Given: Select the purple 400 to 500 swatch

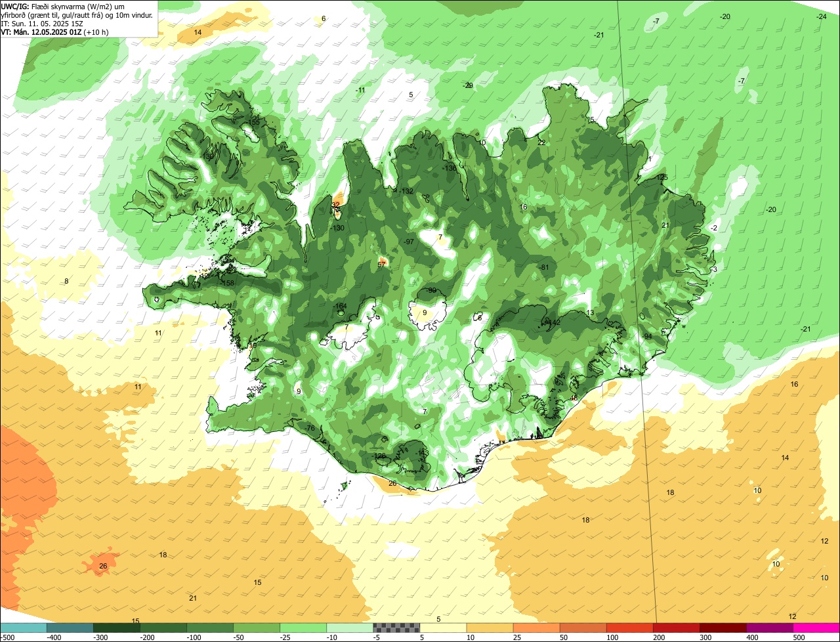Looking at the screenshot, I should coord(769,628).
